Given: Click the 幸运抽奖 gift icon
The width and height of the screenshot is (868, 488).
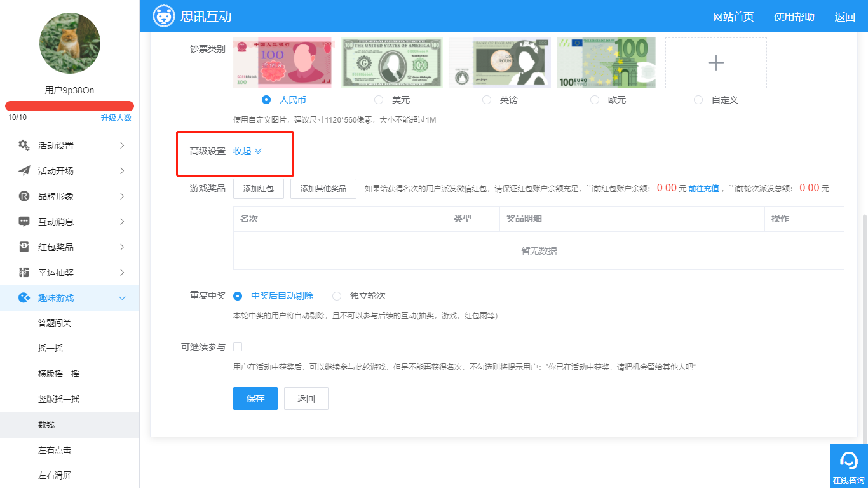Looking at the screenshot, I should (24, 272).
